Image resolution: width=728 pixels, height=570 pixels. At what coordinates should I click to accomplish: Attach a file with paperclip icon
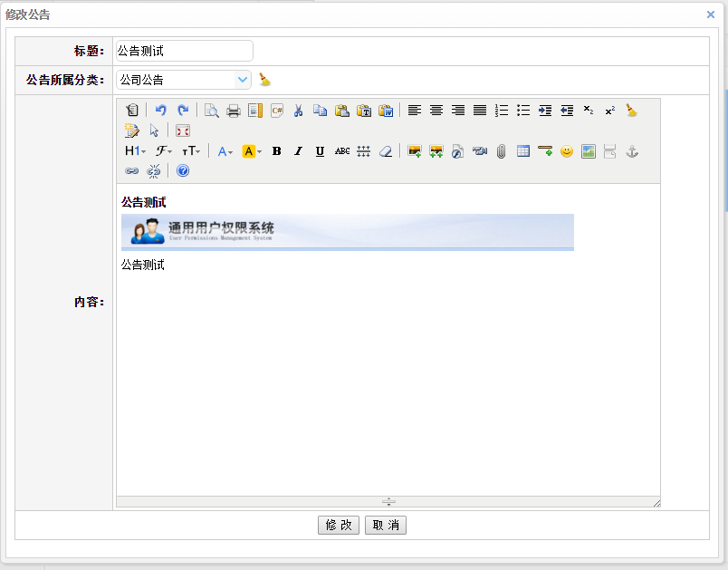502,151
